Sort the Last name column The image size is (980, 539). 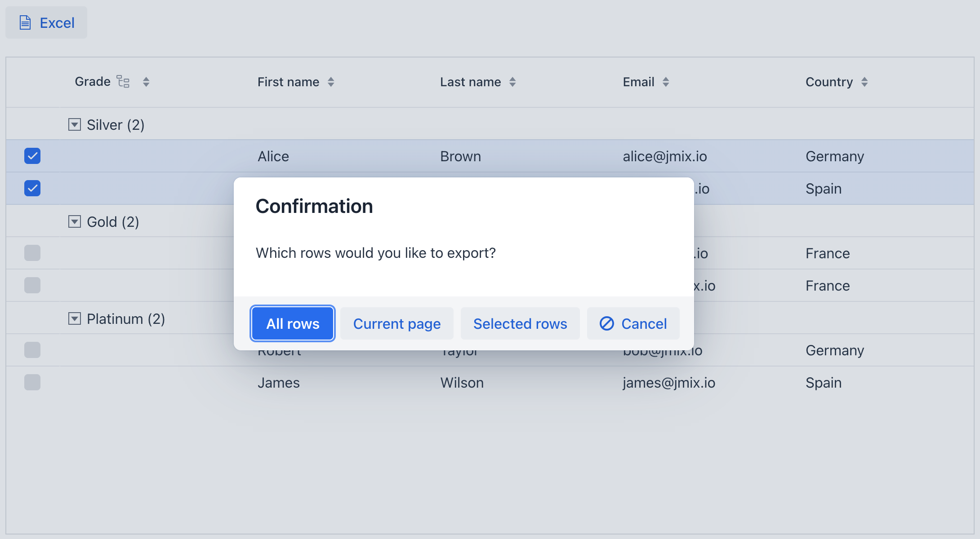coord(513,82)
